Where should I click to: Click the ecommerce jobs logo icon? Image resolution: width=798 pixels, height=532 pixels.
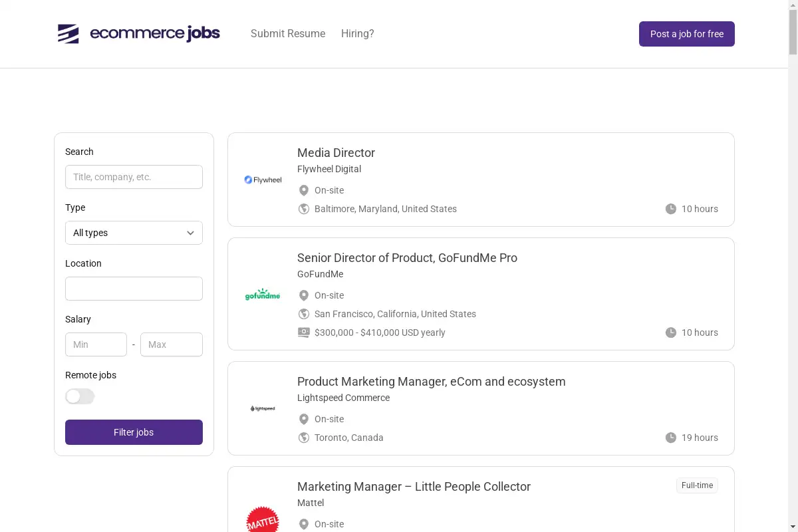pos(68,33)
